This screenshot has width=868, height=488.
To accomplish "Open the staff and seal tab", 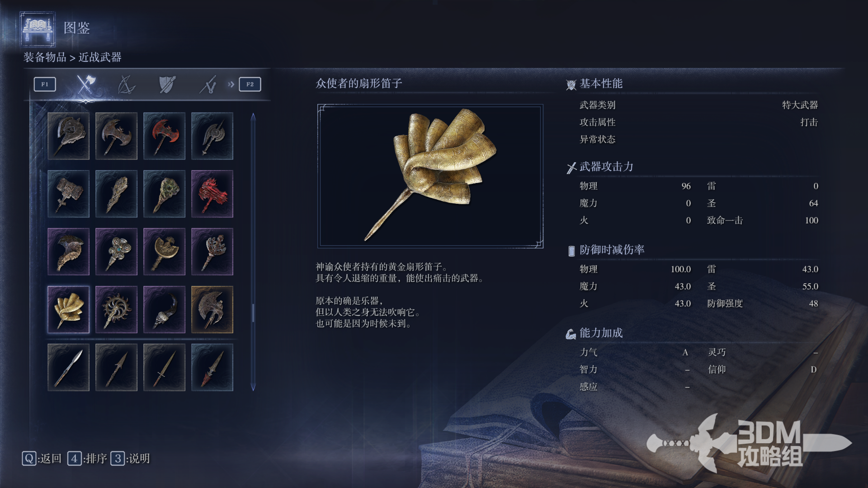I will coord(208,84).
